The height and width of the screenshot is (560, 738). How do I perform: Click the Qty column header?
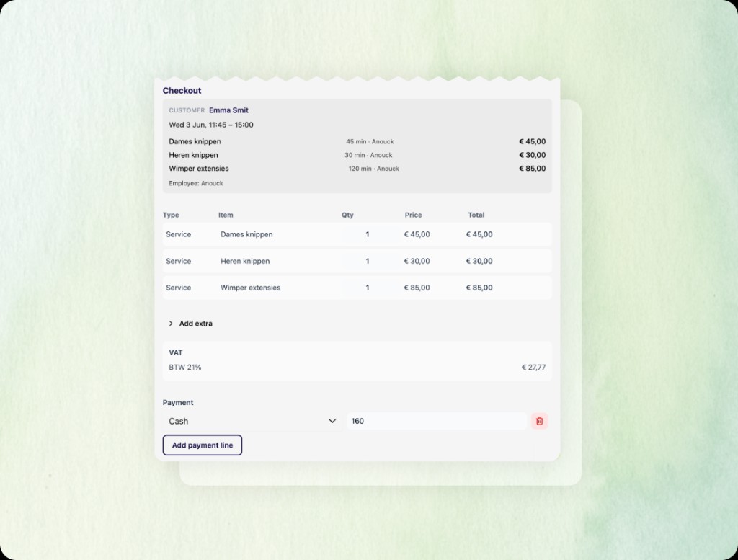tap(347, 215)
